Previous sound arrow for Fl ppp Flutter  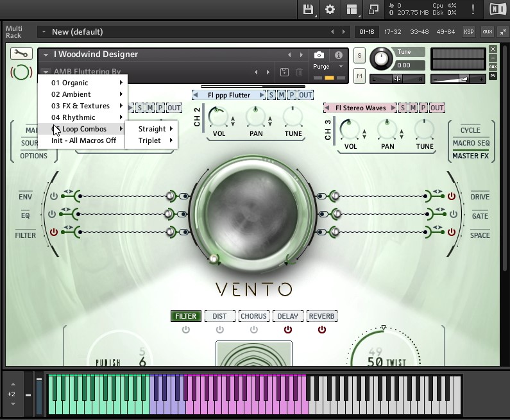point(196,95)
